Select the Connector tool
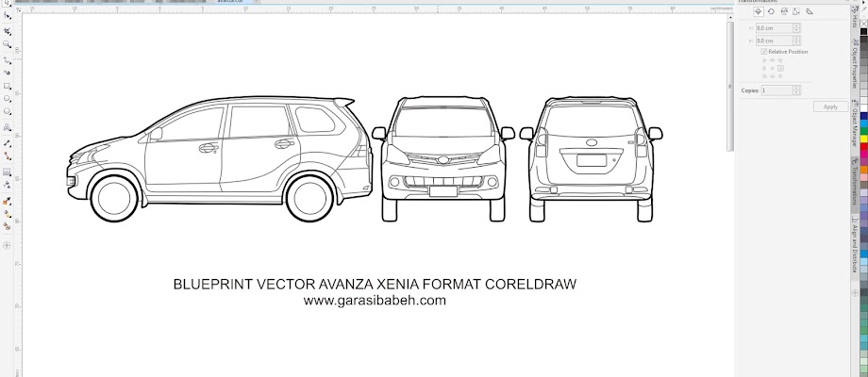Image resolution: width=868 pixels, height=377 pixels. [x=8, y=156]
